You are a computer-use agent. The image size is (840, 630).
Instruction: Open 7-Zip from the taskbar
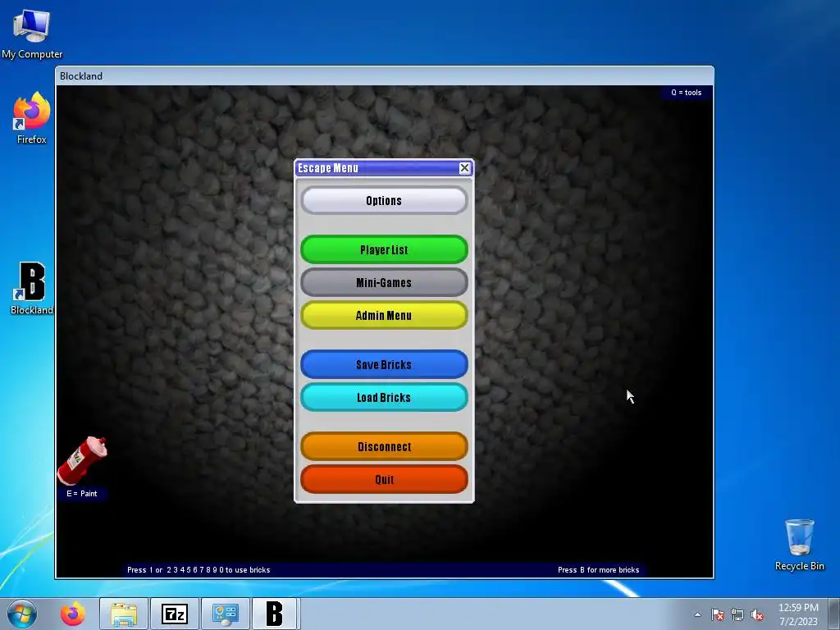tap(175, 614)
